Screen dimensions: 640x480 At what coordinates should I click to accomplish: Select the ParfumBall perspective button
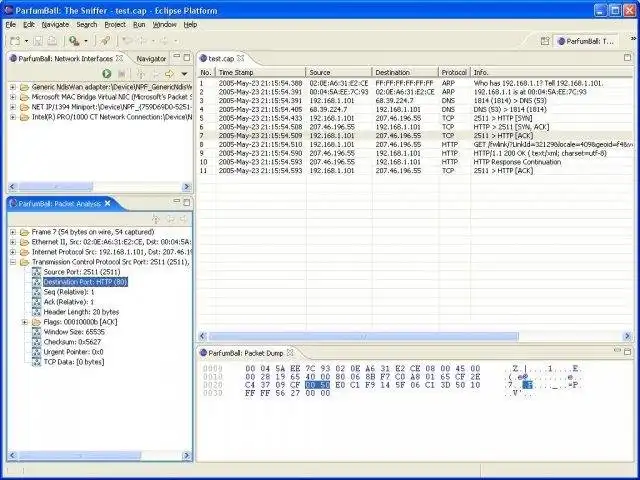click(x=586, y=41)
